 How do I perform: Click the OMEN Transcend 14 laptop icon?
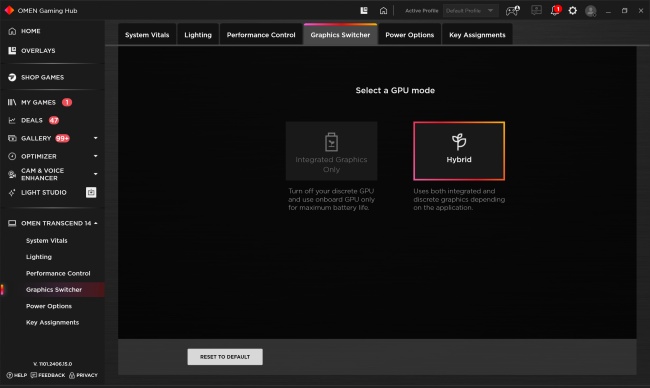[x=12, y=223]
